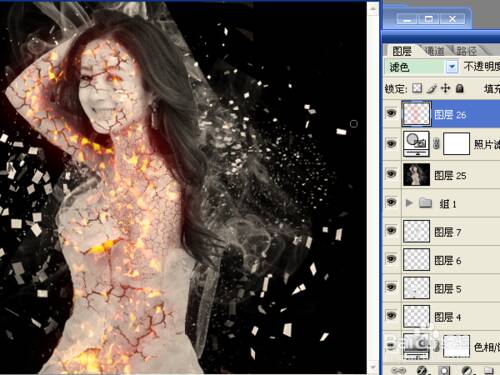Click the lock image pixels brush icon
Screen dimensions: 500x375
pyautogui.click(x=431, y=89)
